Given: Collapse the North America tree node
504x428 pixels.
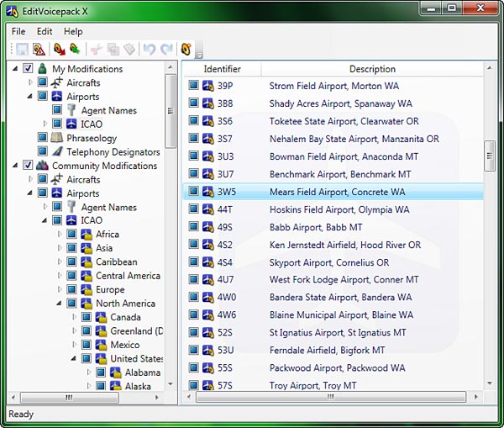Looking at the screenshot, I should [60, 304].
